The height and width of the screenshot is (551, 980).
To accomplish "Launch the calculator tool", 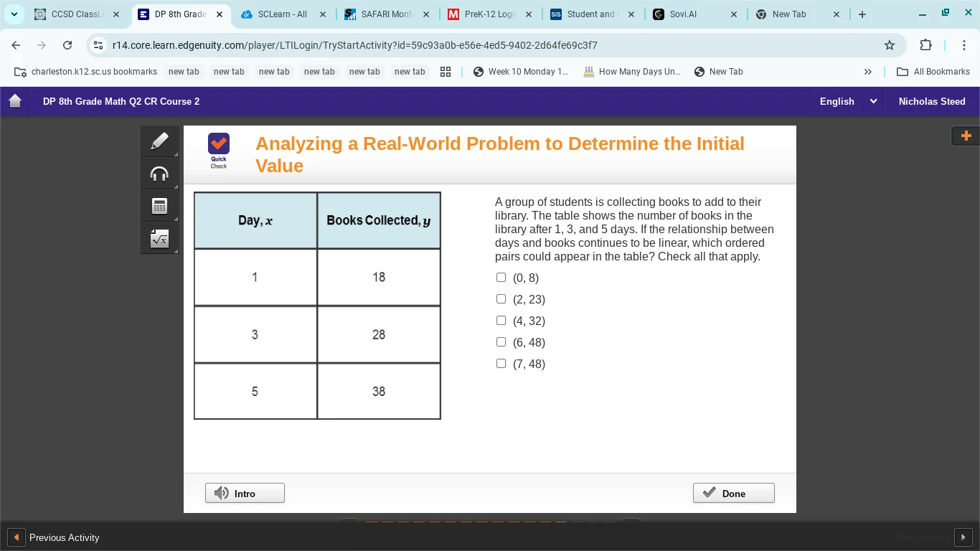I will click(x=159, y=205).
